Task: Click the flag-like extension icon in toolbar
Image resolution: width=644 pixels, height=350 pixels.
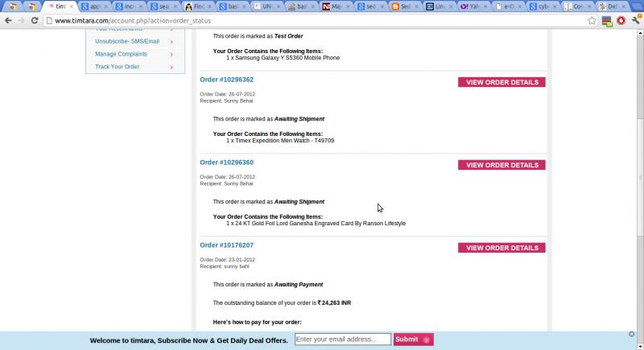Action: click(607, 21)
